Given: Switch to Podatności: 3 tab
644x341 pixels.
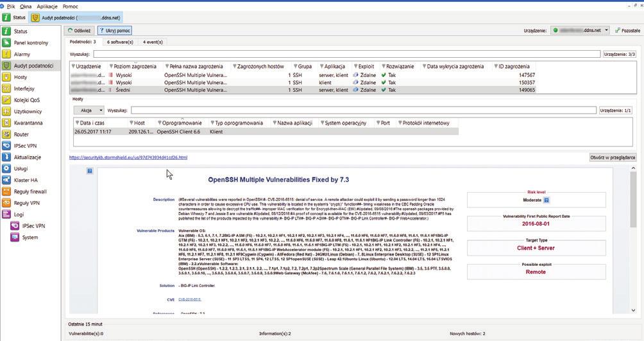Looking at the screenshot, I should point(83,42).
